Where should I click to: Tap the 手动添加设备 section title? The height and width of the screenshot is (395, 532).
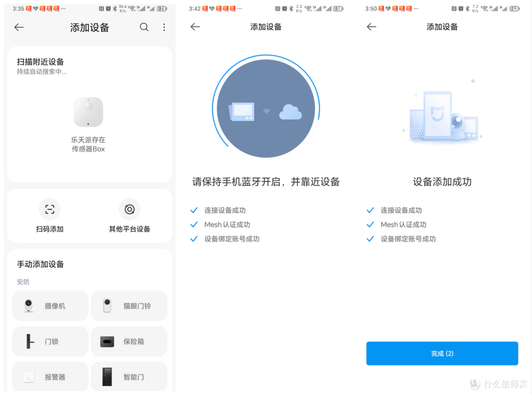click(x=40, y=264)
